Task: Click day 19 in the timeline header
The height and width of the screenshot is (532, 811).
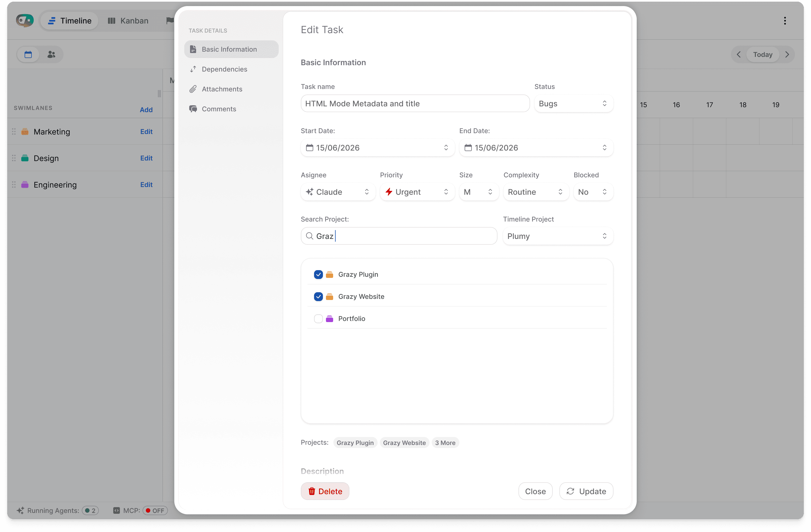Action: click(x=776, y=105)
